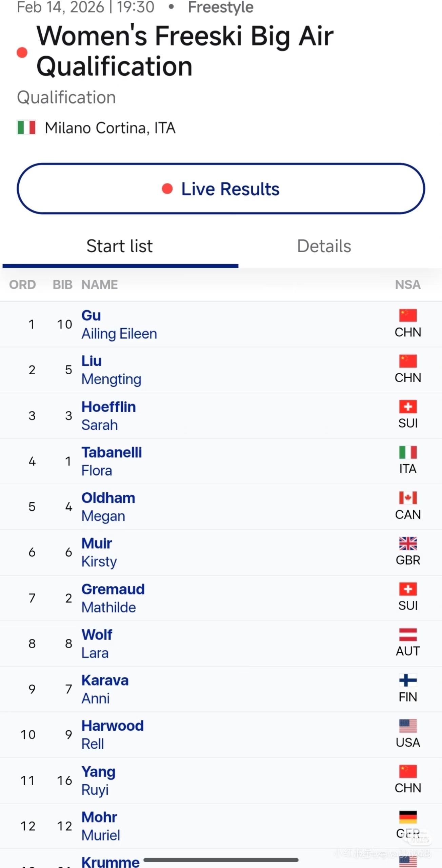The width and height of the screenshot is (442, 868).
Task: Open Liu Mengting's athlete profile
Action: point(111,370)
